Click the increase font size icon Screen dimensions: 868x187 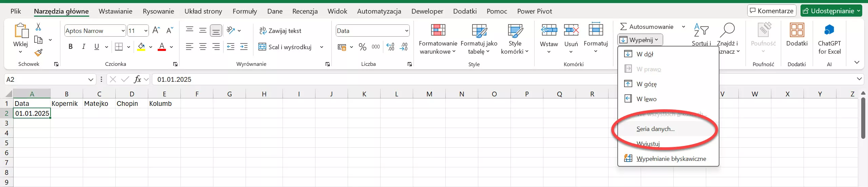coord(156,31)
